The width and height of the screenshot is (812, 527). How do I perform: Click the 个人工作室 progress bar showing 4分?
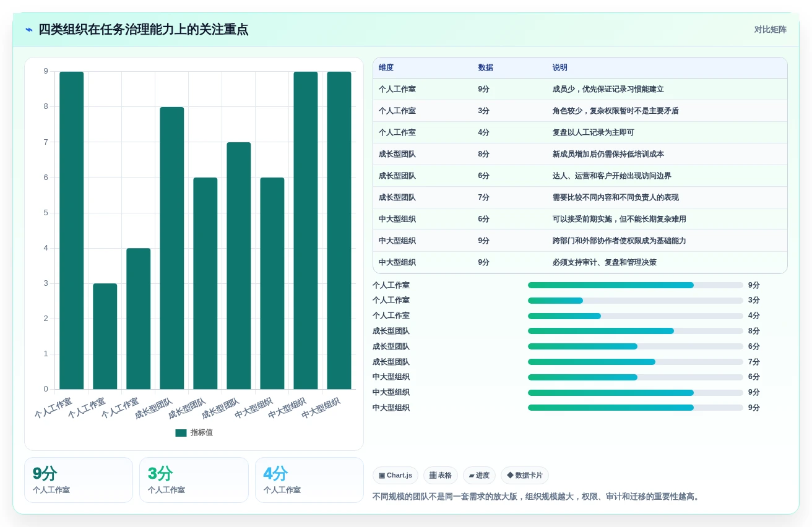point(636,316)
